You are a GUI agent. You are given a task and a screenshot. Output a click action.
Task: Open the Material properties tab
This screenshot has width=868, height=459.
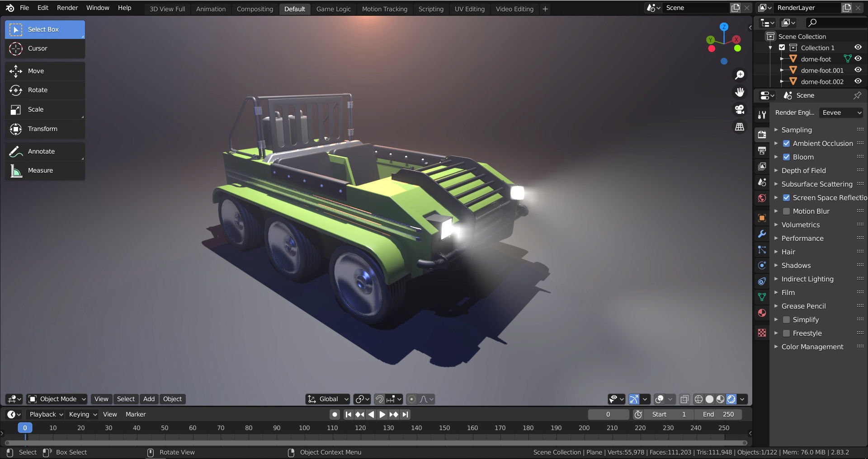(x=762, y=313)
